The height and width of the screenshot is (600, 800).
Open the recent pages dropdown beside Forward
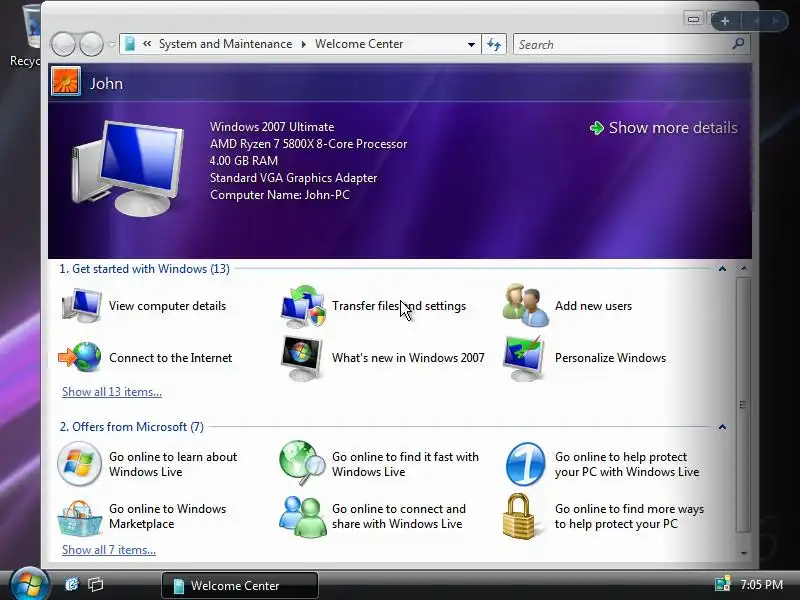coord(111,44)
